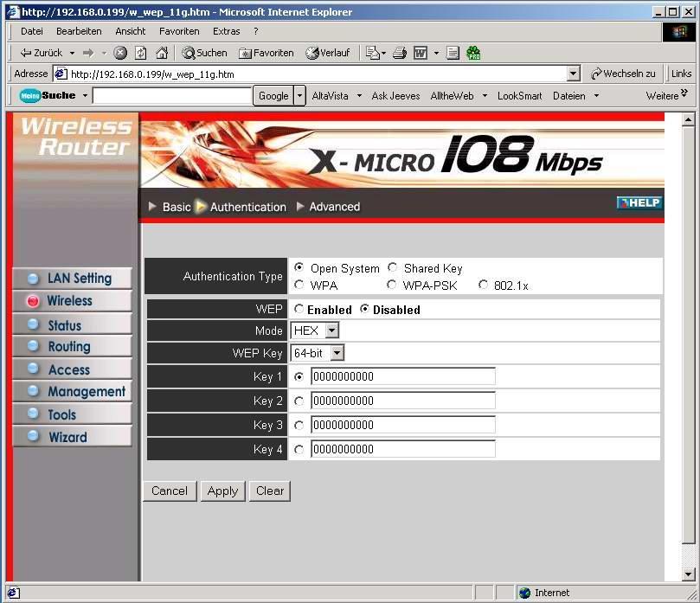Open the Verlauf history button
This screenshot has height=603, width=700.
click(x=328, y=53)
